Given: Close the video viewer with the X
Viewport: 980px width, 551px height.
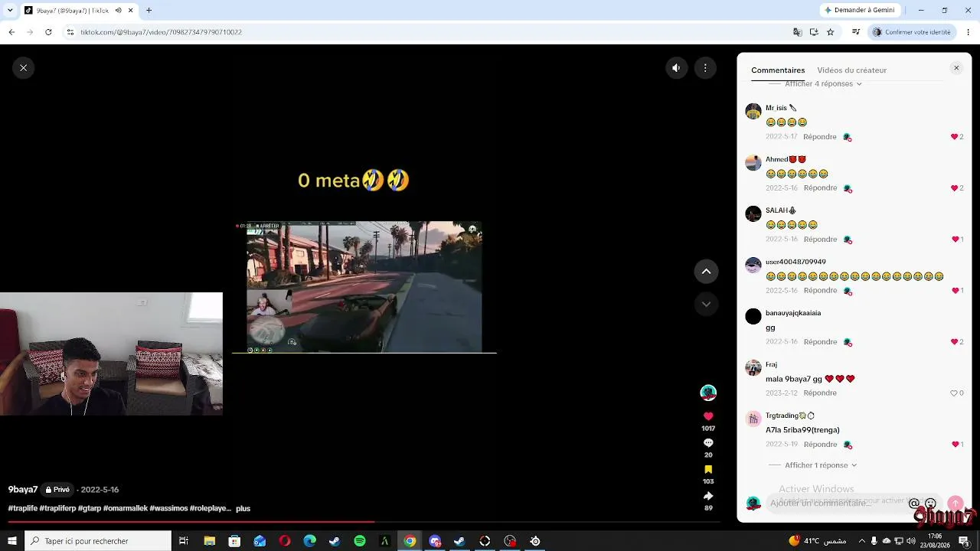Looking at the screenshot, I should [24, 68].
